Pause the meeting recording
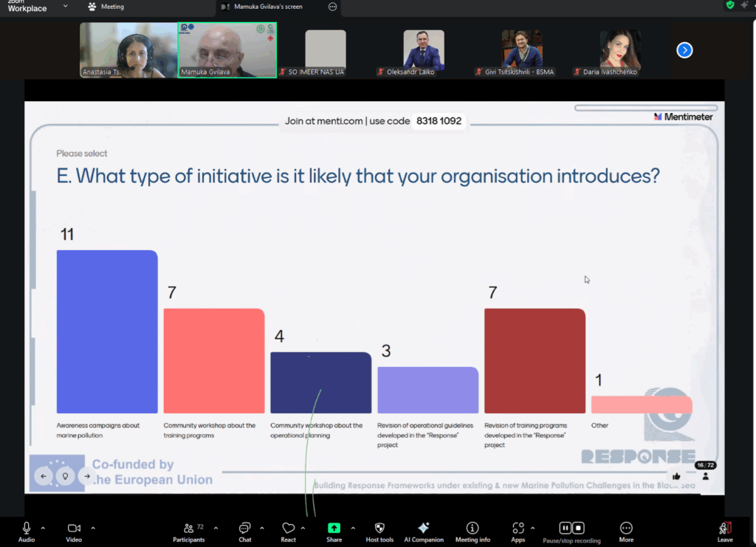Image resolution: width=756 pixels, height=547 pixels. pyautogui.click(x=565, y=528)
